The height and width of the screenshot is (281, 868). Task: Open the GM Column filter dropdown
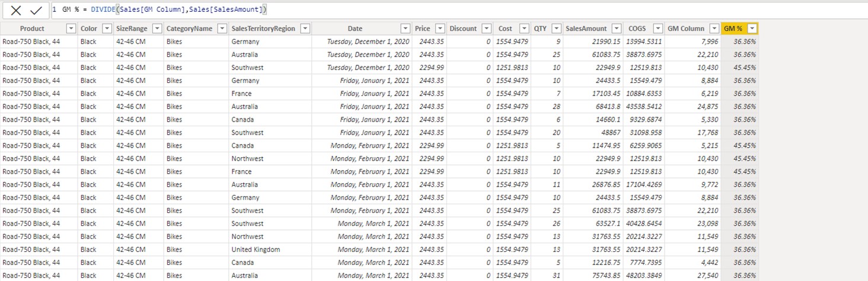point(714,28)
